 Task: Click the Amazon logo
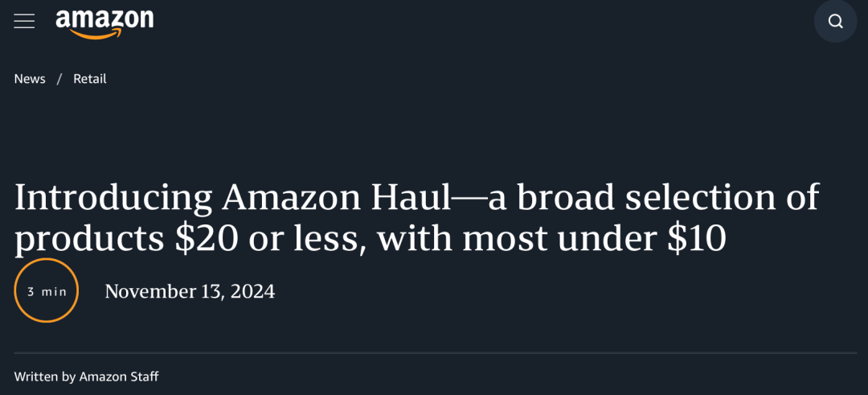click(104, 23)
